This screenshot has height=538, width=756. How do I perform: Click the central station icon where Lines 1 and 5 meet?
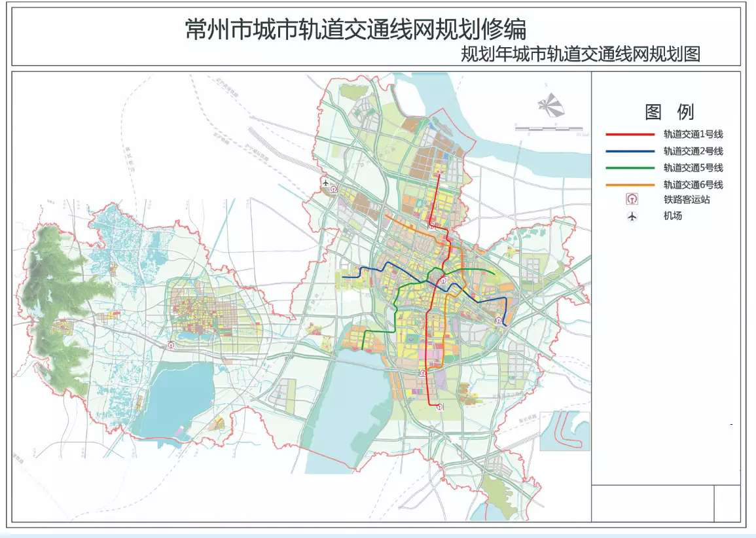(x=443, y=280)
